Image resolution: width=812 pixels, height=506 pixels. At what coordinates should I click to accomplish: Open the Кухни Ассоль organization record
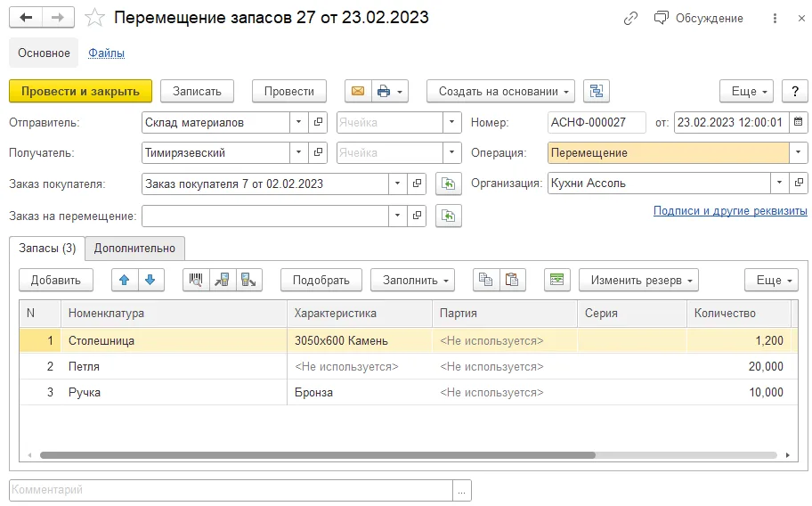point(799,183)
